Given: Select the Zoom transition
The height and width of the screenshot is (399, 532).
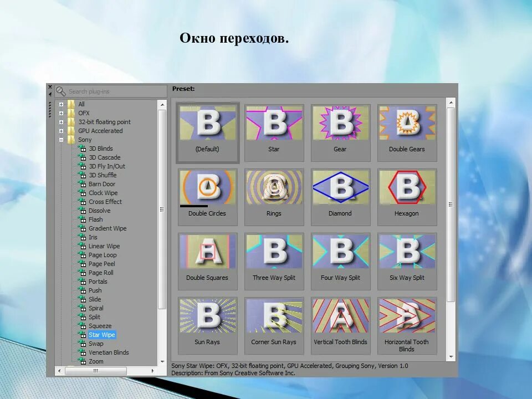Looking at the screenshot, I should pyautogui.click(x=96, y=361).
